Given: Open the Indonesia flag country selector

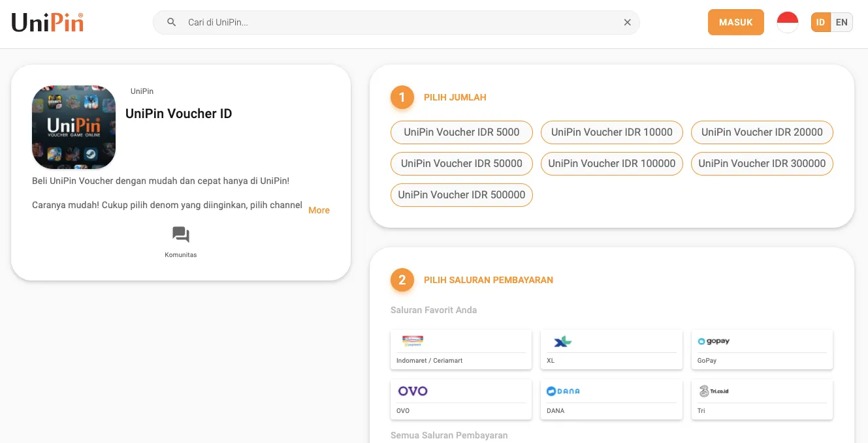Looking at the screenshot, I should (x=787, y=22).
